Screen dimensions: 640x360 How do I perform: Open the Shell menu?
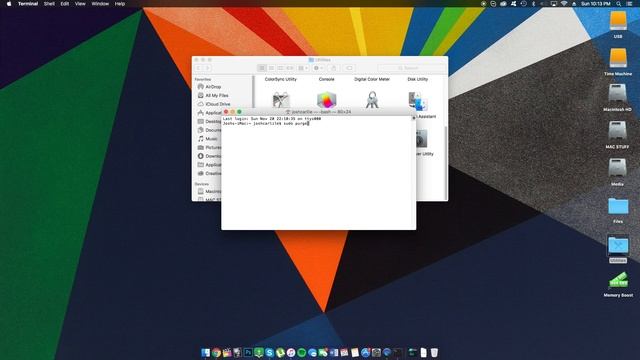tap(49, 4)
